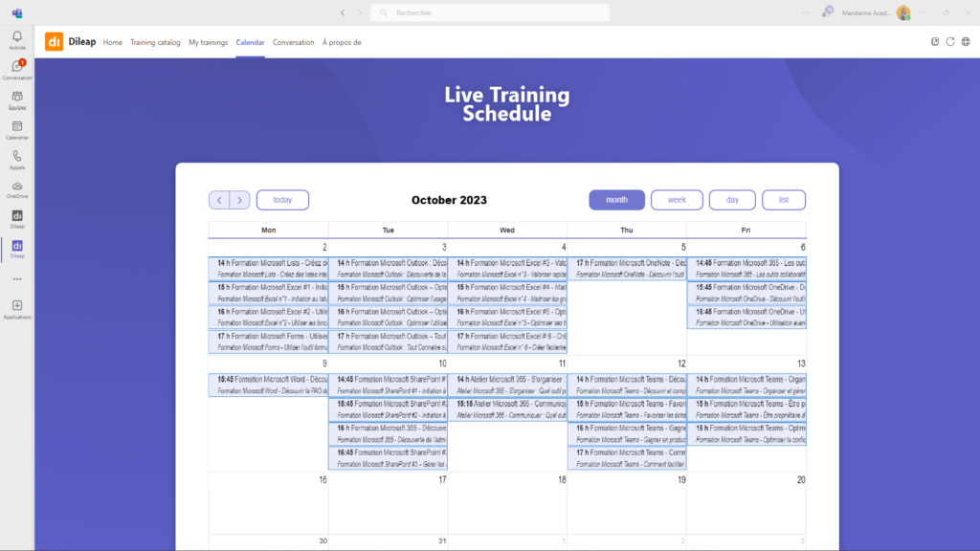
Task: Go forward with title bar arrow
Action: [360, 12]
